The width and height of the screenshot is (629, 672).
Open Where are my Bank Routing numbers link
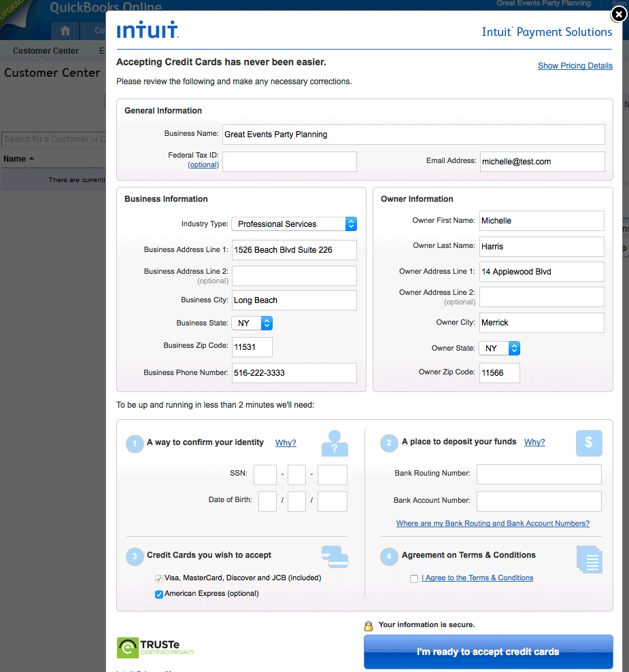tap(492, 523)
